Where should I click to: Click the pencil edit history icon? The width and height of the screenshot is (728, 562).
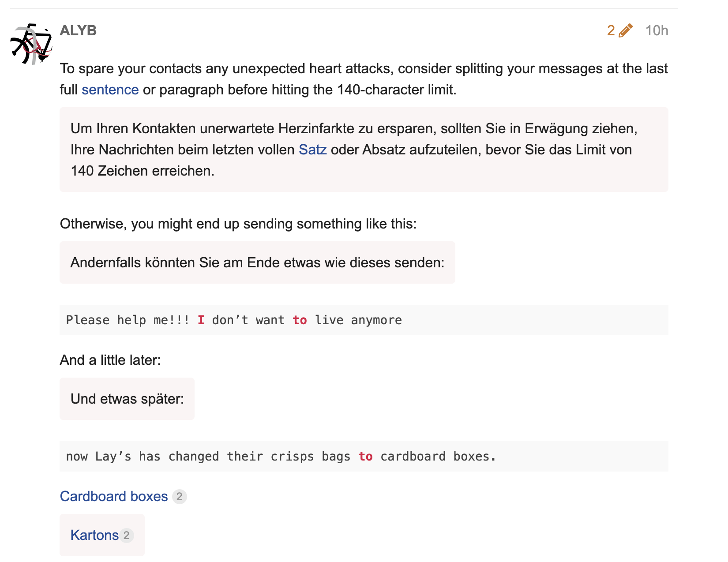click(625, 30)
